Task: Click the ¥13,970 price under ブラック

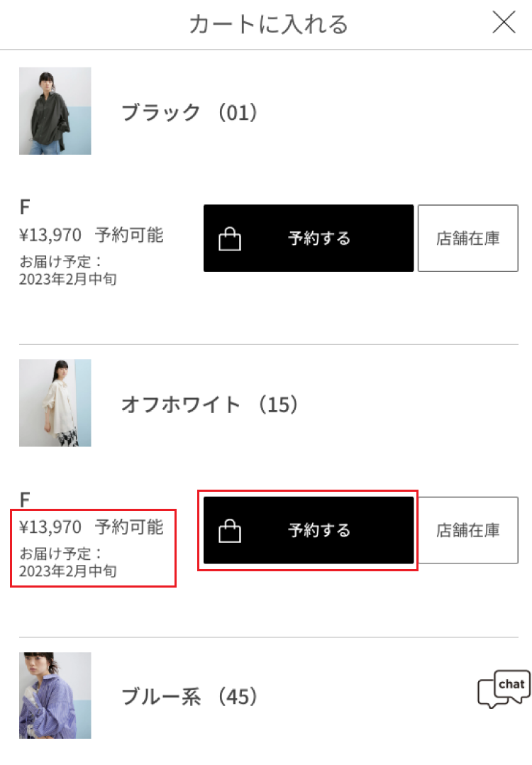Action: (x=50, y=234)
